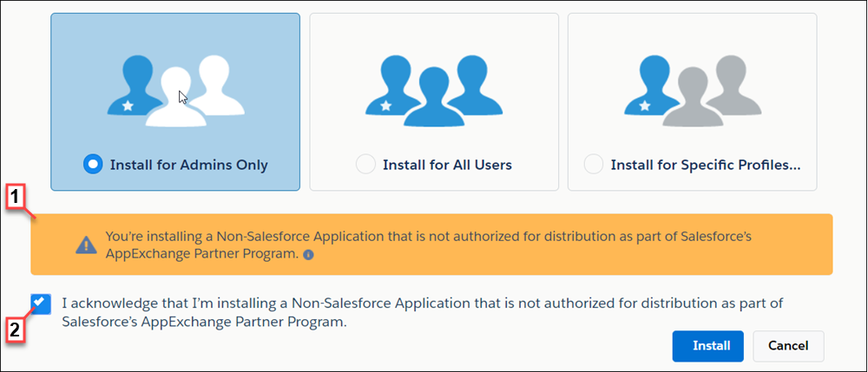Image resolution: width=868 pixels, height=372 pixels.
Task: Select the Install for Admins Only radio button
Action: [x=93, y=164]
